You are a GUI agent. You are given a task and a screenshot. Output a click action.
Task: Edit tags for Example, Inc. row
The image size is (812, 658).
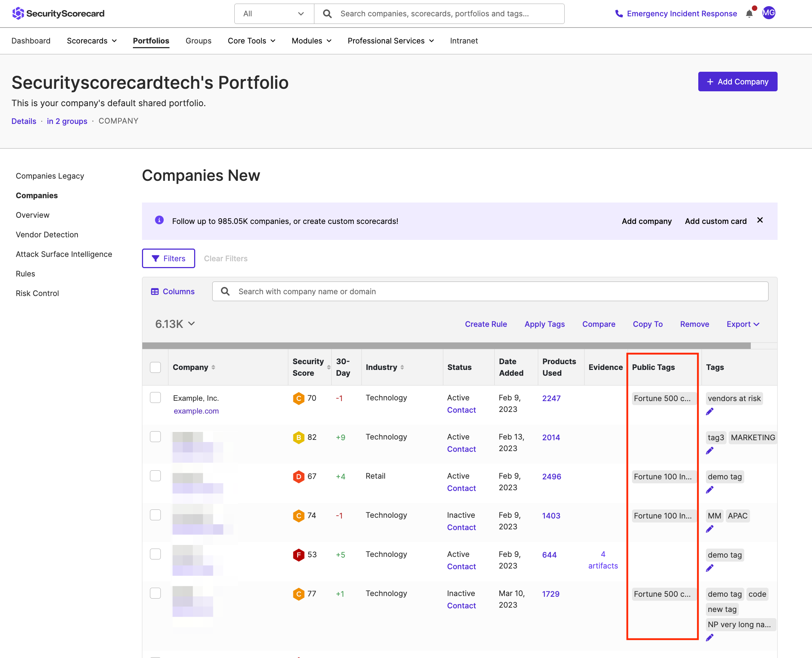point(710,412)
